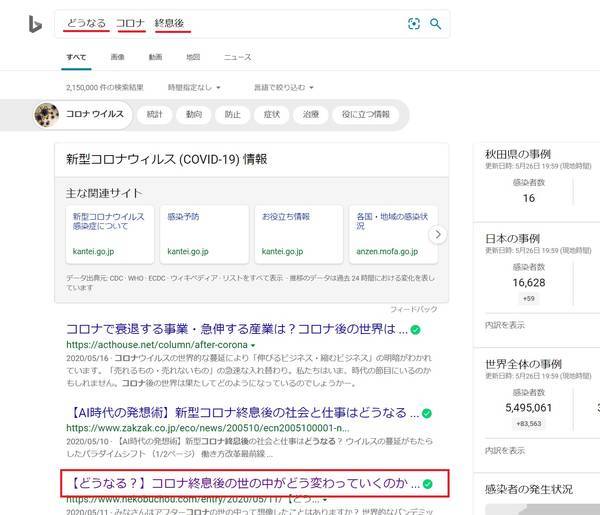This screenshot has width=600, height=515.
Task: Click the +83,563 change badge
Action: click(529, 424)
